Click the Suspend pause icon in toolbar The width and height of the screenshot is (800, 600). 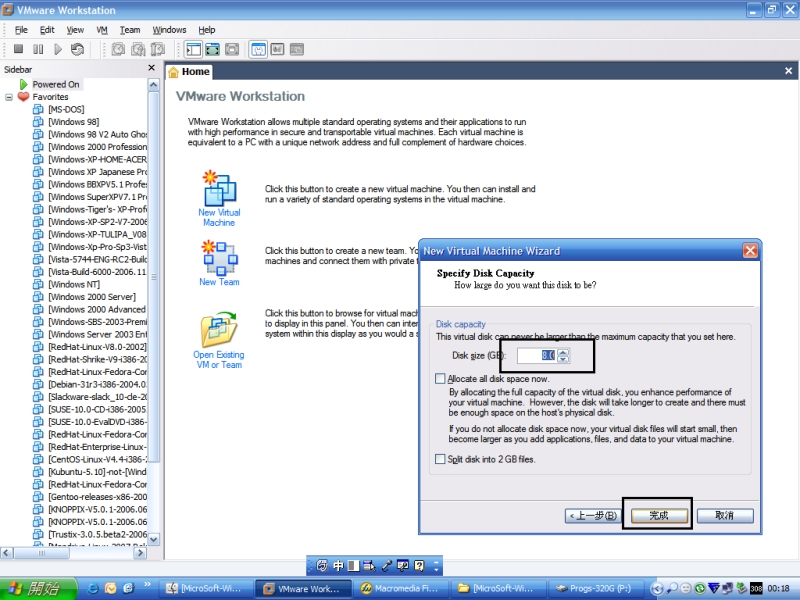tap(38, 49)
